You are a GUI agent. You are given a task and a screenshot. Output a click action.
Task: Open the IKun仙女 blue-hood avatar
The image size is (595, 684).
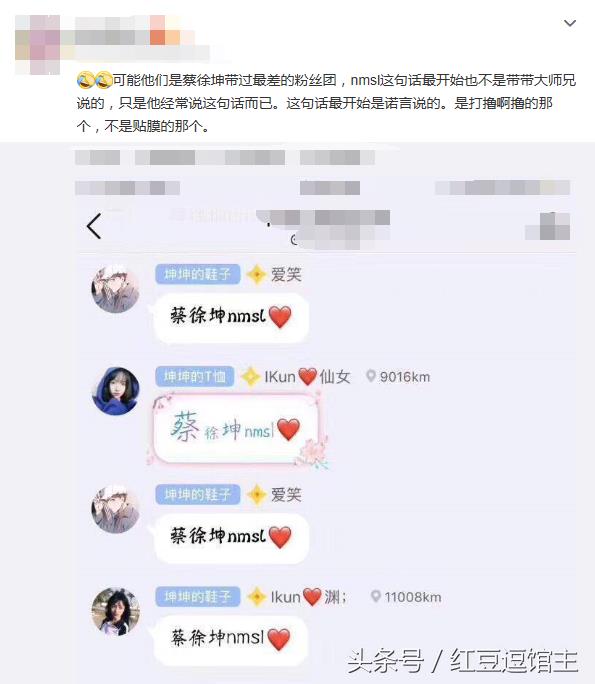pos(116,390)
